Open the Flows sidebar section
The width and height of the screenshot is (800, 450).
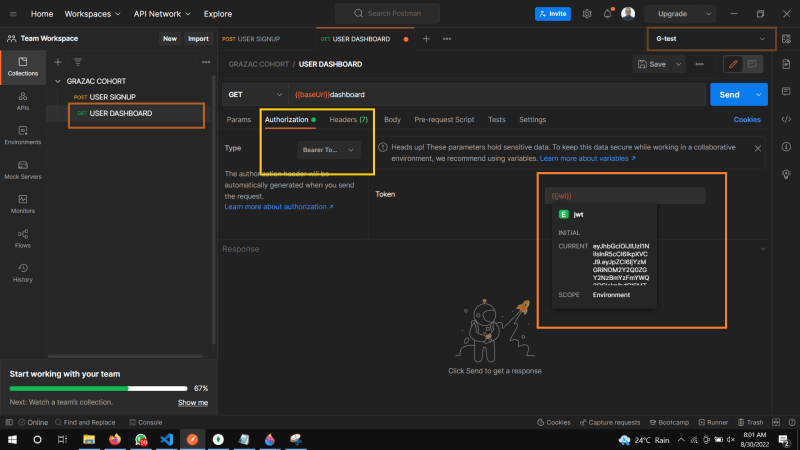pyautogui.click(x=22, y=238)
